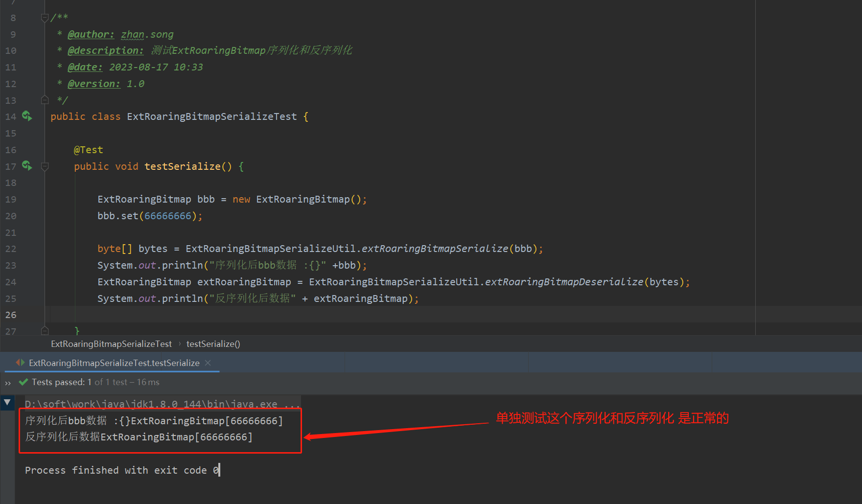862x504 pixels.
Task: Click the extRoaringBitmapDeserialize method call on line 24
Action: coord(564,282)
